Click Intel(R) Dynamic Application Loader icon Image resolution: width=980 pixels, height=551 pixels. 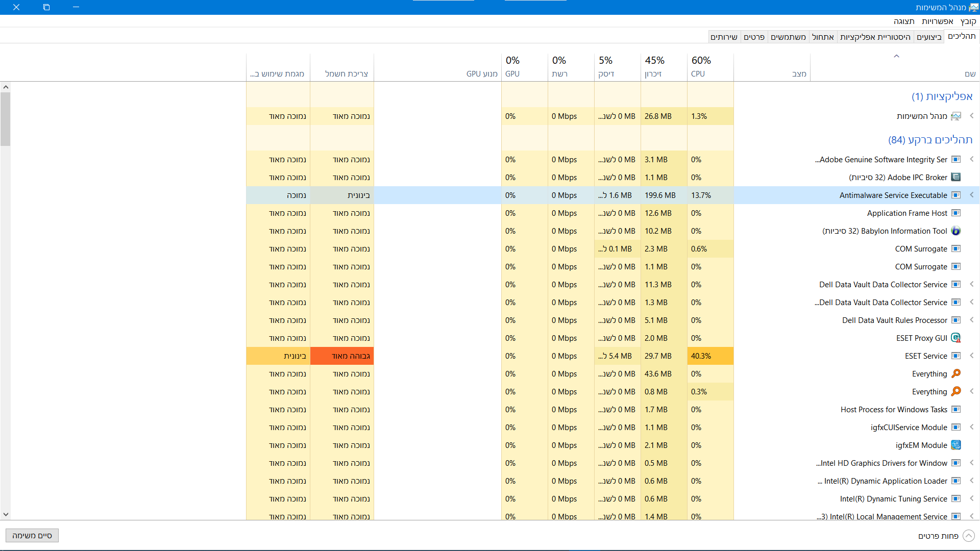pyautogui.click(x=956, y=481)
